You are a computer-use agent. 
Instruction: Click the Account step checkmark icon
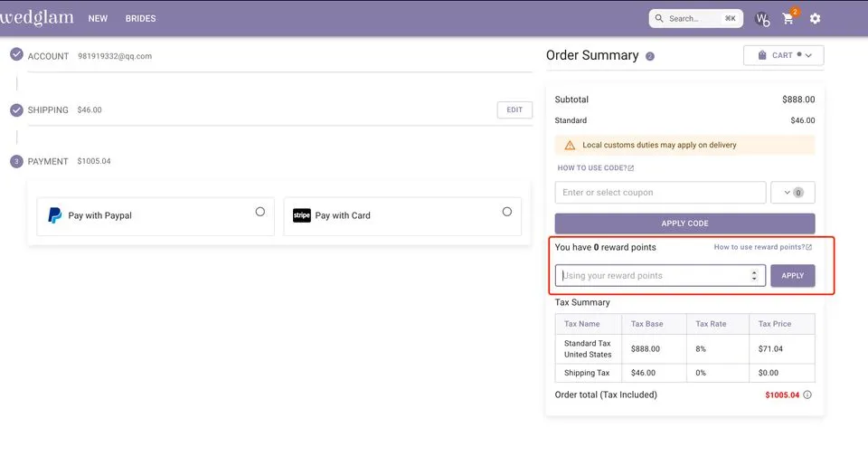(x=16, y=55)
